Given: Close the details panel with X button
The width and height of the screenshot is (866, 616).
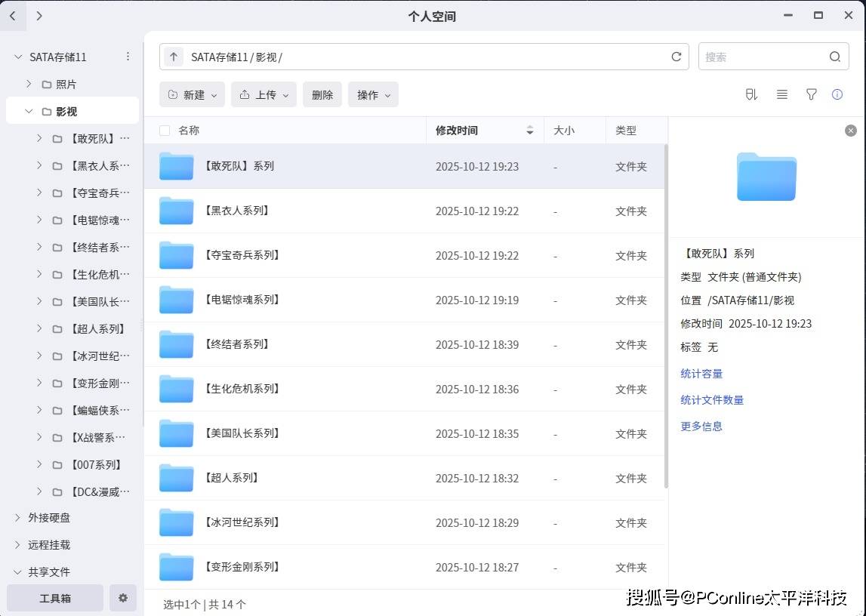Looking at the screenshot, I should [851, 131].
